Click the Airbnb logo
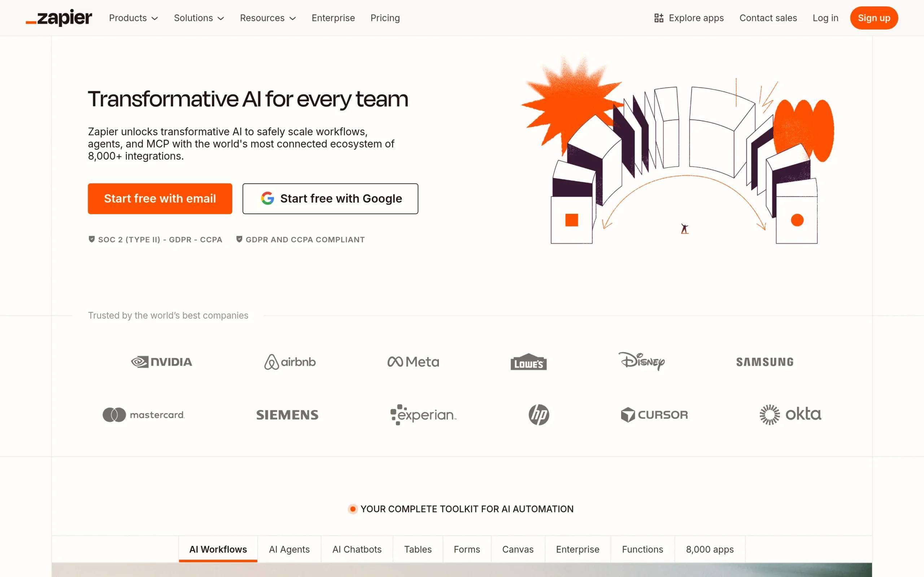Screen dimensions: 924x577 click(290, 362)
